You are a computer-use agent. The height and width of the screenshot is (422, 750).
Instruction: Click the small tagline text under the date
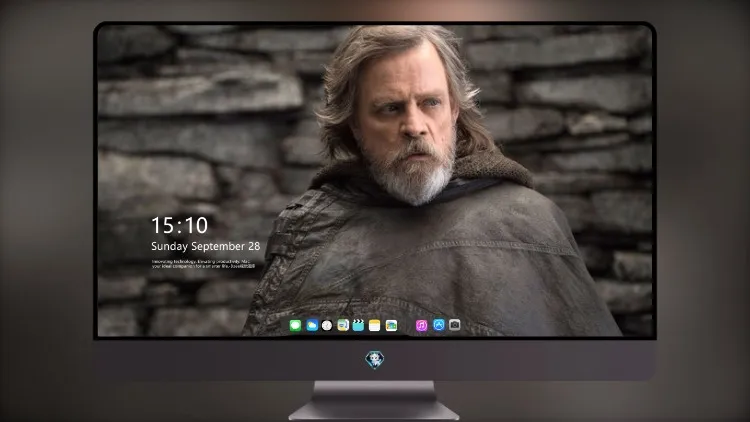tap(204, 264)
